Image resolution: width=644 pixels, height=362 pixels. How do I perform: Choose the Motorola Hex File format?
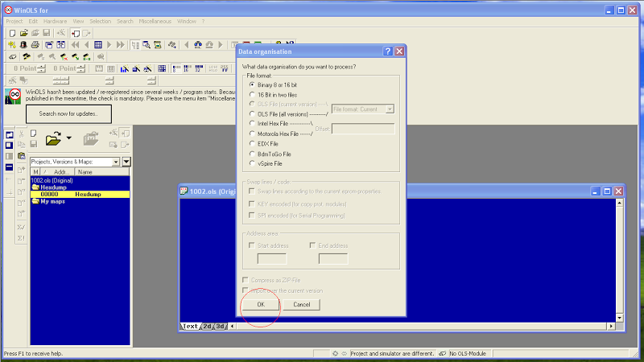pos(252,134)
